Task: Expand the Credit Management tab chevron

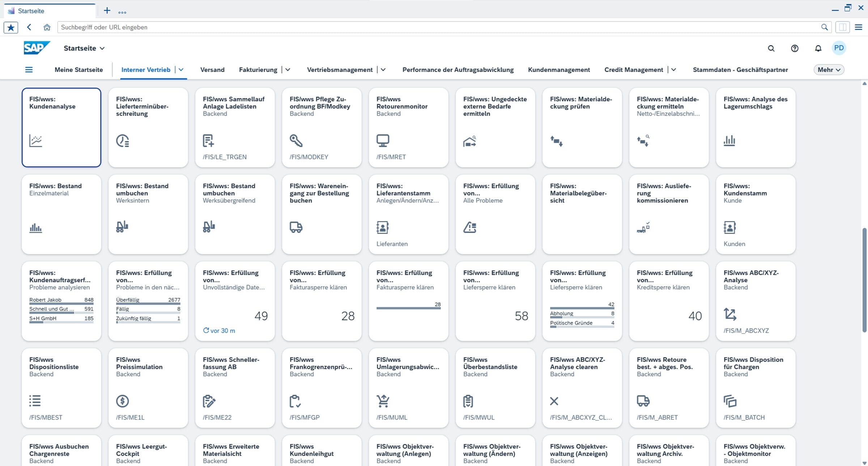Action: (673, 69)
